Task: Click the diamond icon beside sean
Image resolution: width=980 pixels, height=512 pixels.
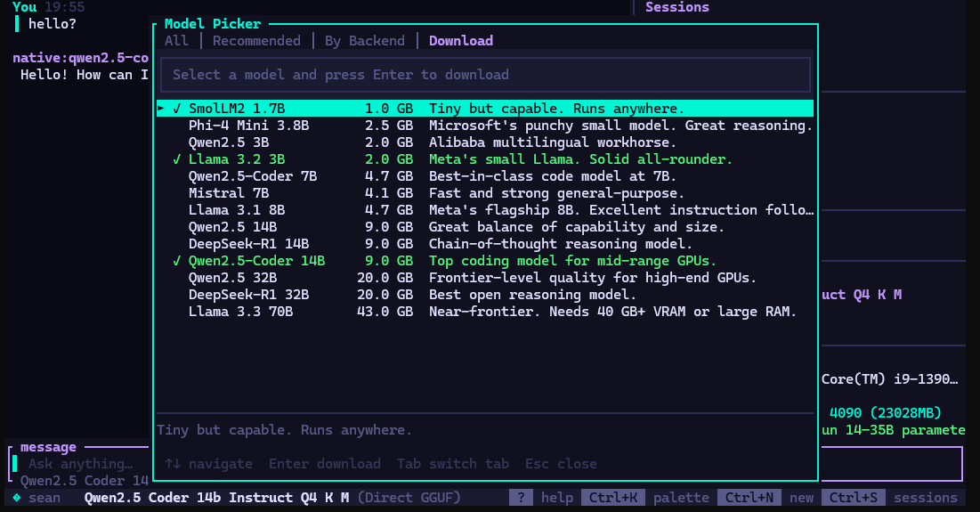Action: (x=17, y=498)
